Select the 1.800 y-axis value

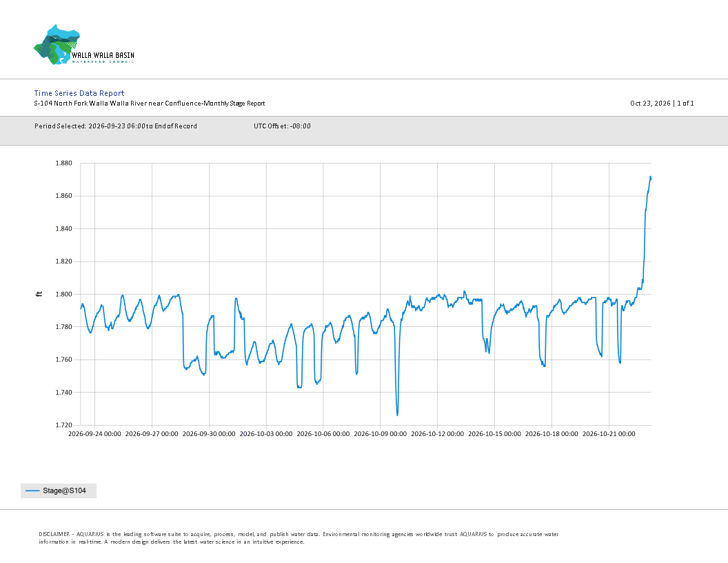coord(63,294)
